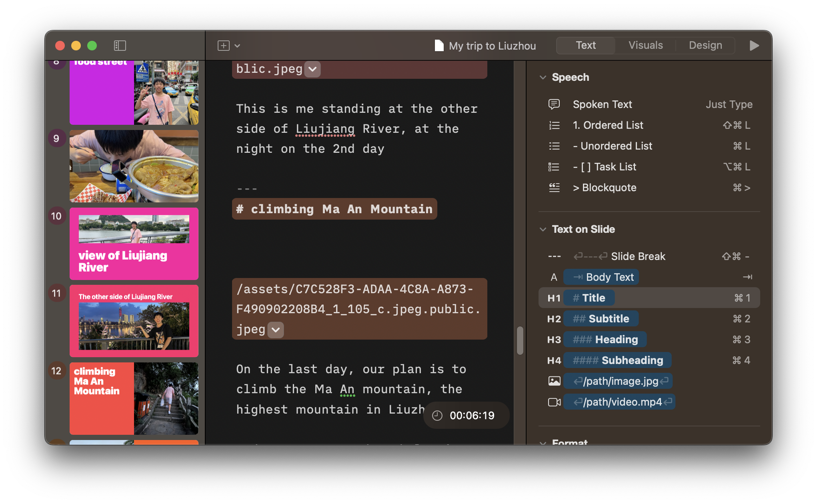Apply Blockquote format
The height and width of the screenshot is (504, 817).
click(x=649, y=188)
